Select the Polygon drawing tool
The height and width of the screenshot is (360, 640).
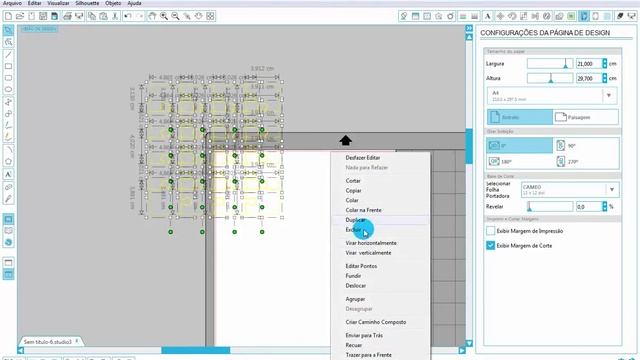click(x=8, y=162)
